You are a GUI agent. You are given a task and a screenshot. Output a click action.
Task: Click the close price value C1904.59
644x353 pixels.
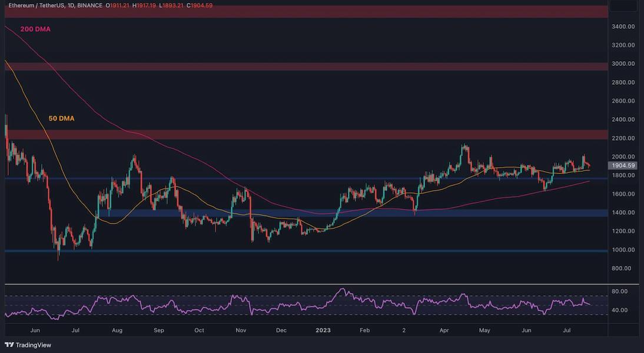[x=199, y=5]
